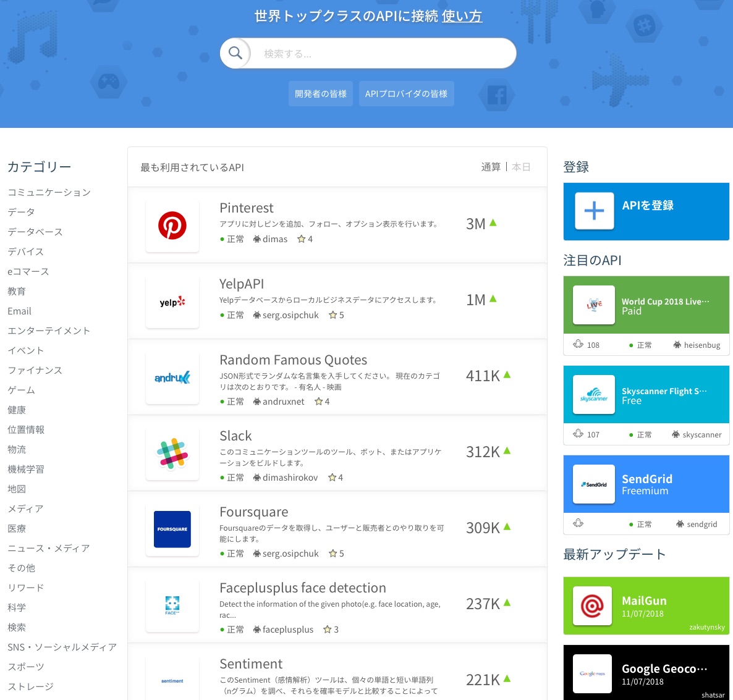Click the green up arrow beside 3M
The width and height of the screenshot is (733, 700).
pos(493,223)
